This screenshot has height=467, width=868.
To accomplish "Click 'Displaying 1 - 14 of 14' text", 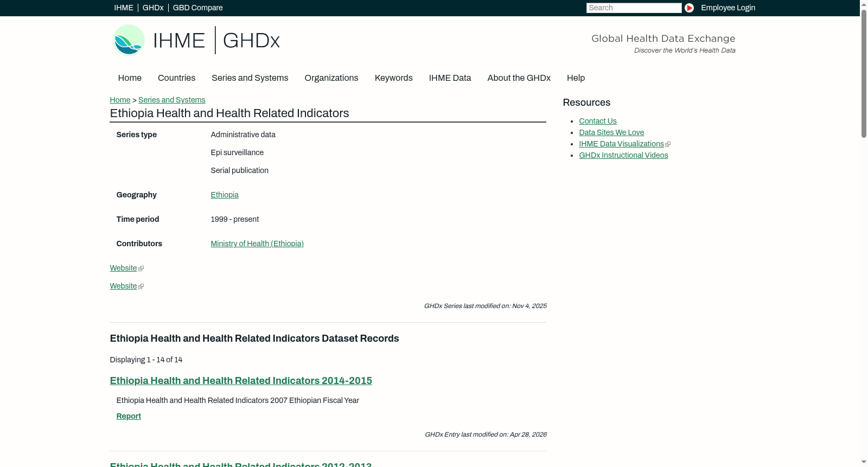I will pos(146,360).
